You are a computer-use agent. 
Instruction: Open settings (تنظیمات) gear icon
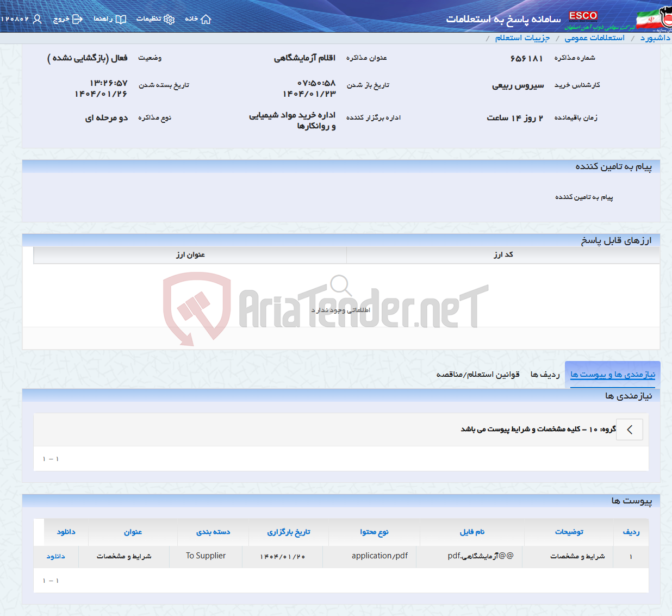(169, 19)
